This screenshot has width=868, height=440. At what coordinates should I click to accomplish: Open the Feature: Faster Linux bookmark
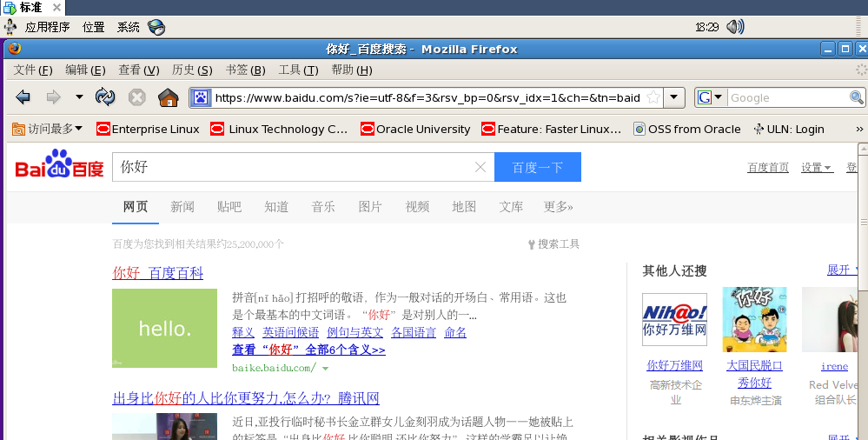point(552,129)
